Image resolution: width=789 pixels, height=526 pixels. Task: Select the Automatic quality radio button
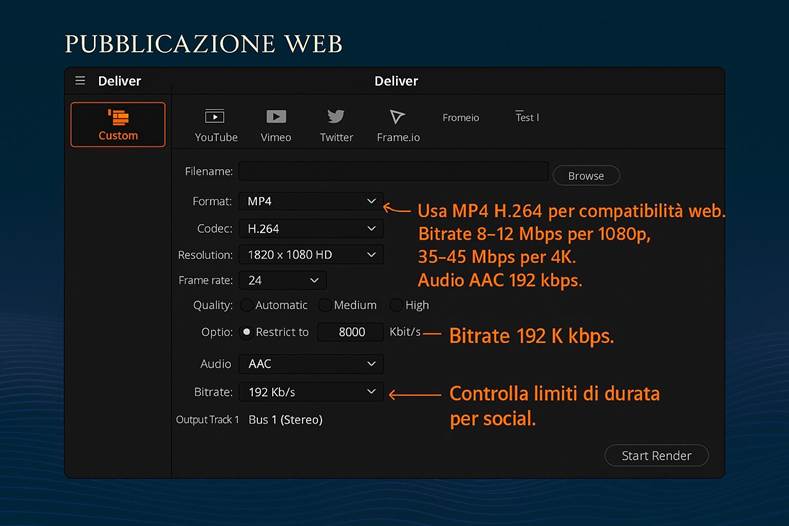pos(247,305)
